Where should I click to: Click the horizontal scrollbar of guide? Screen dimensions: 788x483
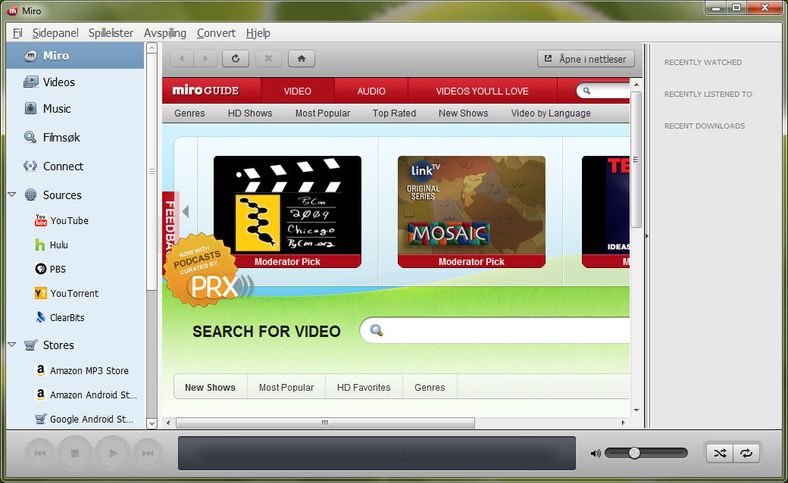tap(325, 423)
